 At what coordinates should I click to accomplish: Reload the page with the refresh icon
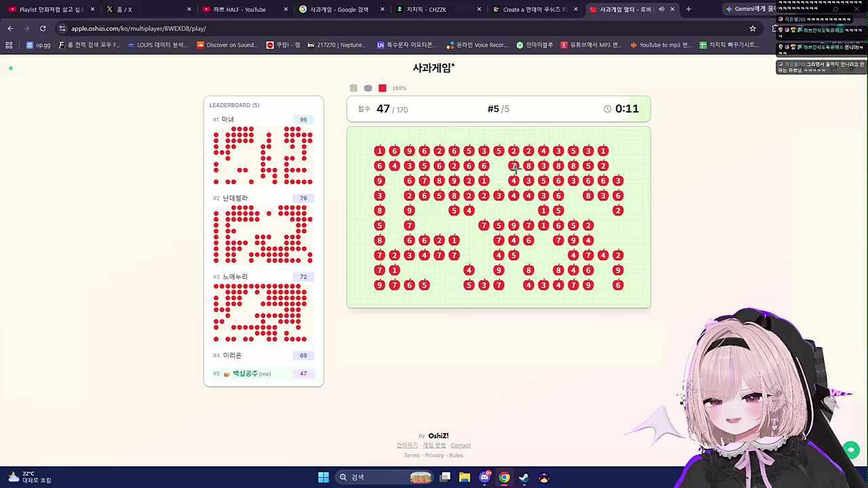tap(43, 28)
